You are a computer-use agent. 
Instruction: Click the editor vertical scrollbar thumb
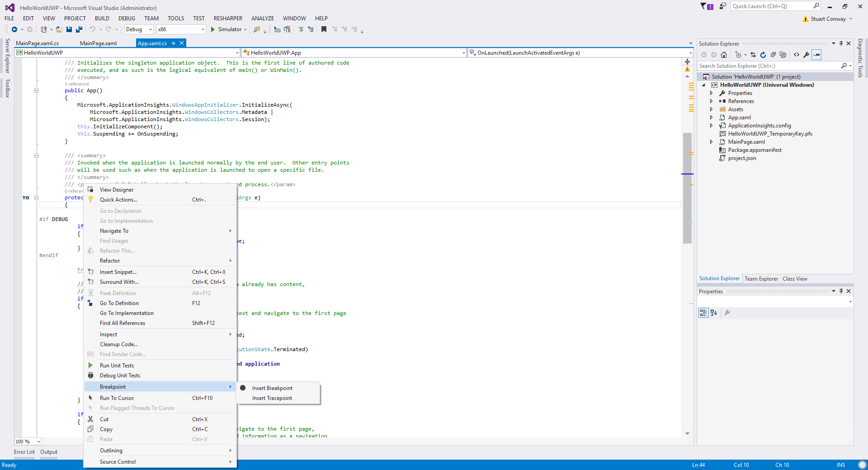point(688,188)
